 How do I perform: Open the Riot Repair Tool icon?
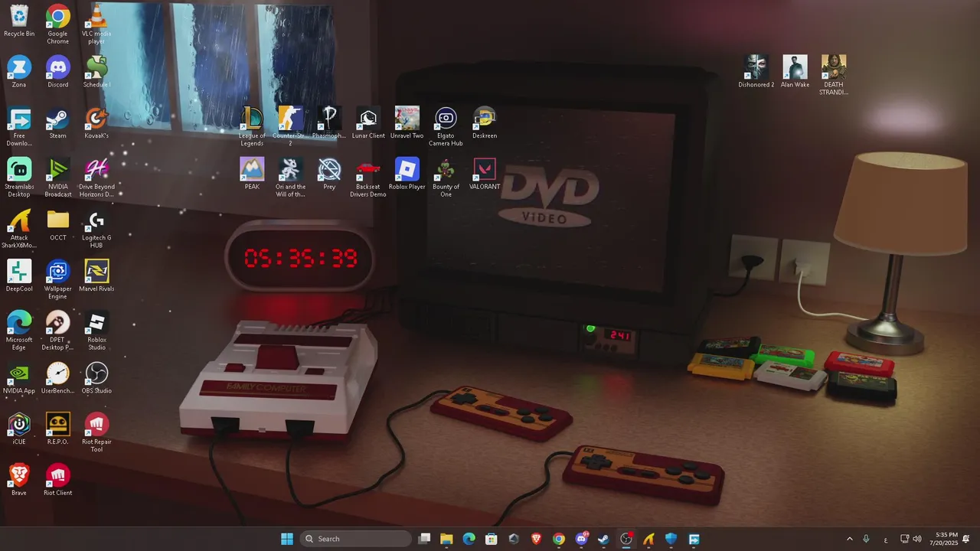[96, 433]
